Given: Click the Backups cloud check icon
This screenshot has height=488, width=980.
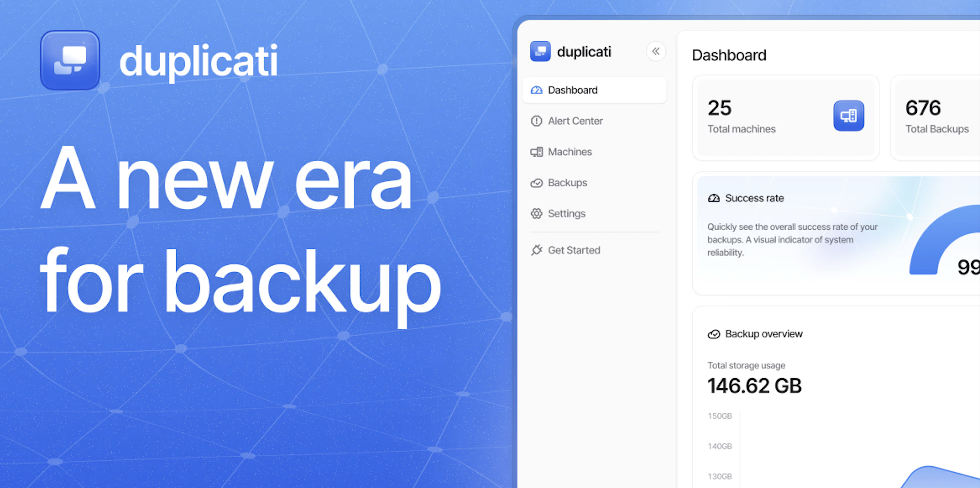Looking at the screenshot, I should [x=537, y=183].
